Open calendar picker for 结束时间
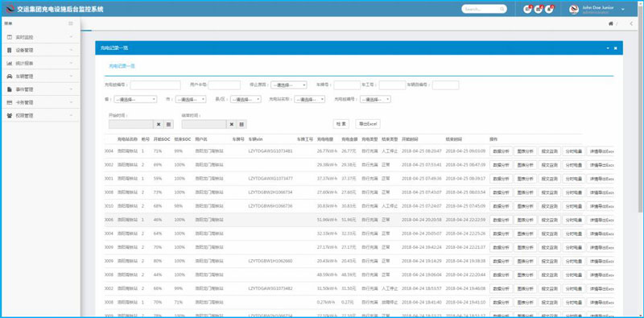 (x=242, y=124)
